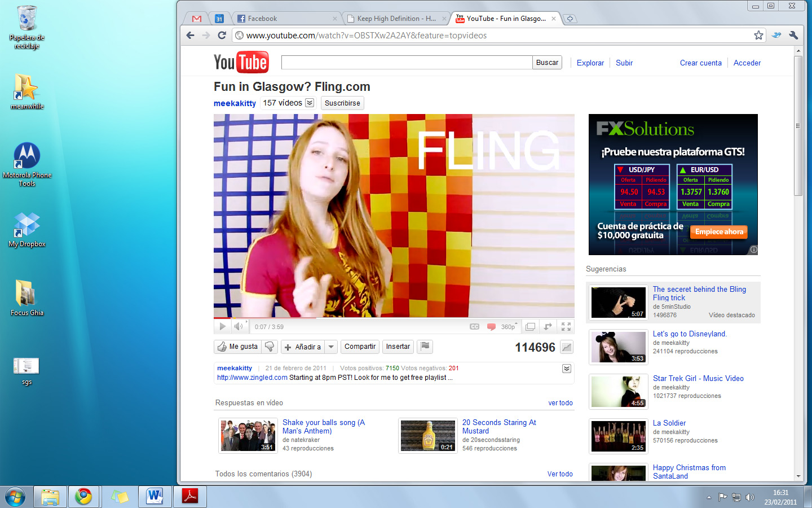Open the 360p quality selector
This screenshot has width=812, height=508.
(x=509, y=327)
